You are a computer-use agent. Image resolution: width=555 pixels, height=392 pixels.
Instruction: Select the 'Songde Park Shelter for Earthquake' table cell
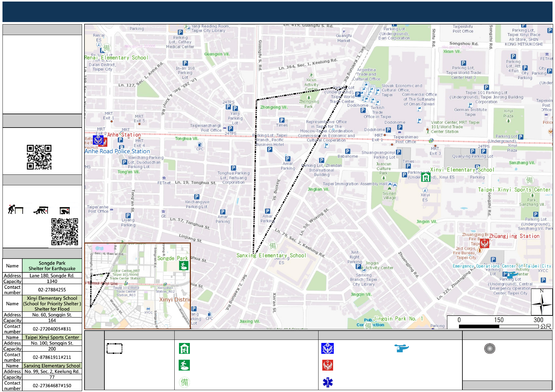tap(52, 266)
